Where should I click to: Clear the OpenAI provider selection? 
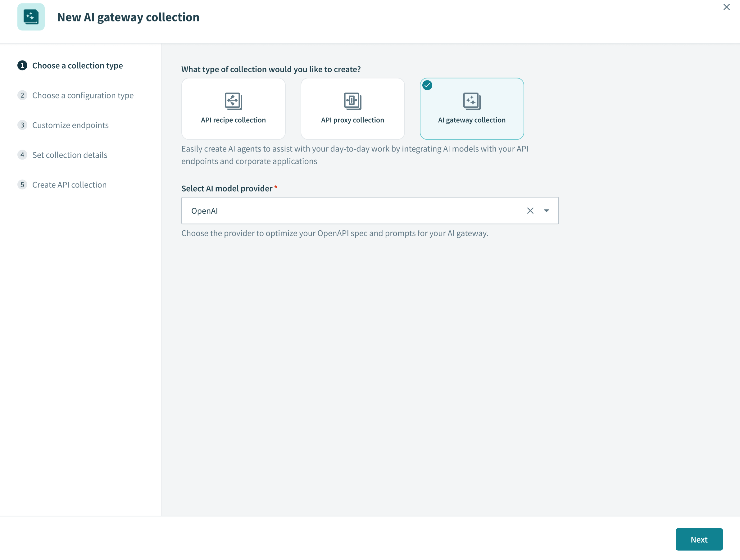coord(530,211)
